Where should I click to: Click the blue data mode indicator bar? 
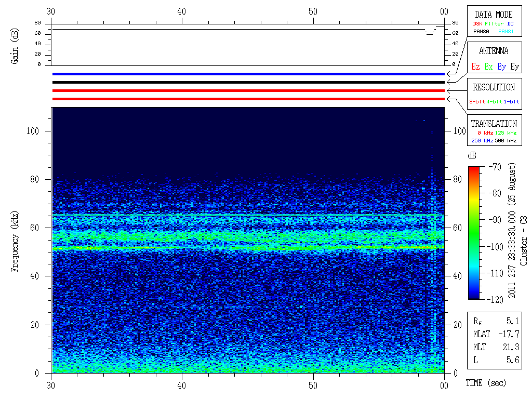point(248,74)
